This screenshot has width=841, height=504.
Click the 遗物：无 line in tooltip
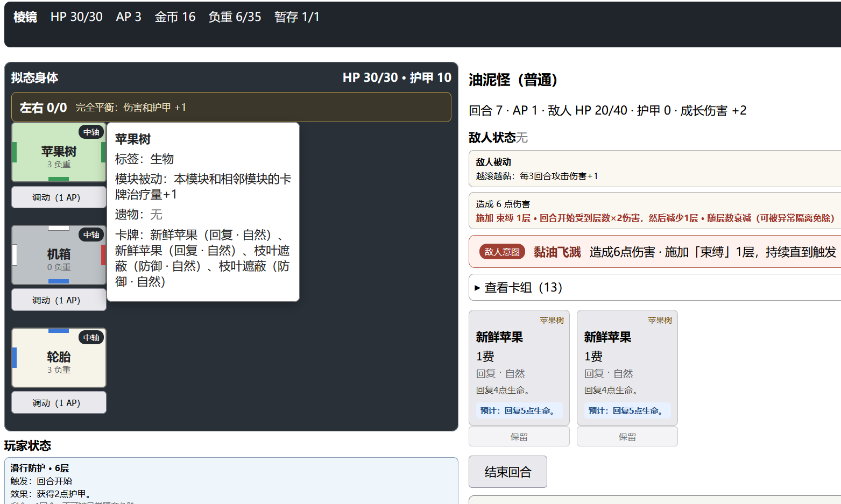138,214
